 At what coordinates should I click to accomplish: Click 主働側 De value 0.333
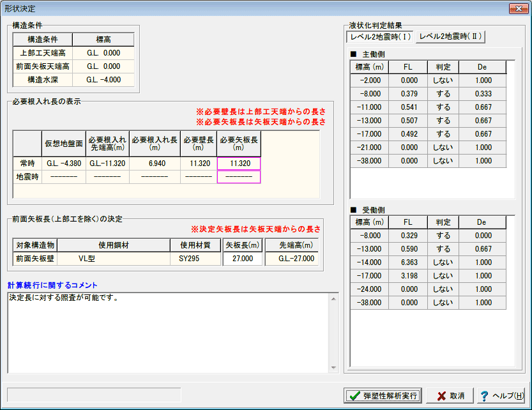pyautogui.click(x=482, y=94)
